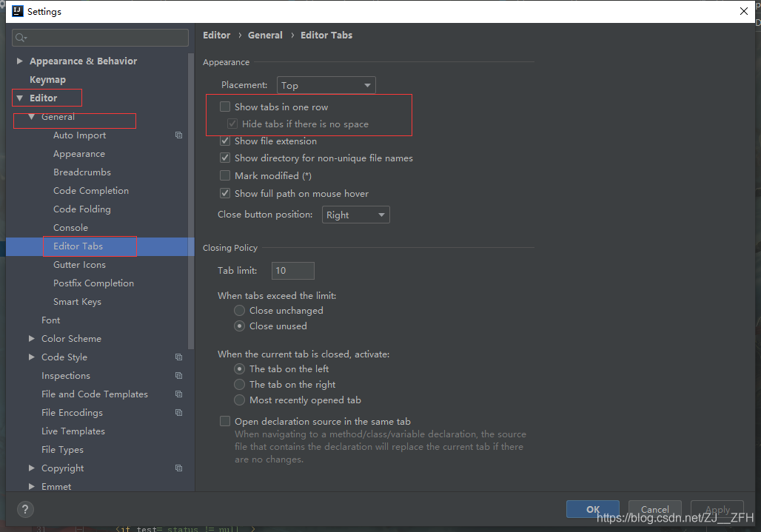Click the project icon beside Inspections
Image resolution: width=761 pixels, height=532 pixels.
pos(178,375)
